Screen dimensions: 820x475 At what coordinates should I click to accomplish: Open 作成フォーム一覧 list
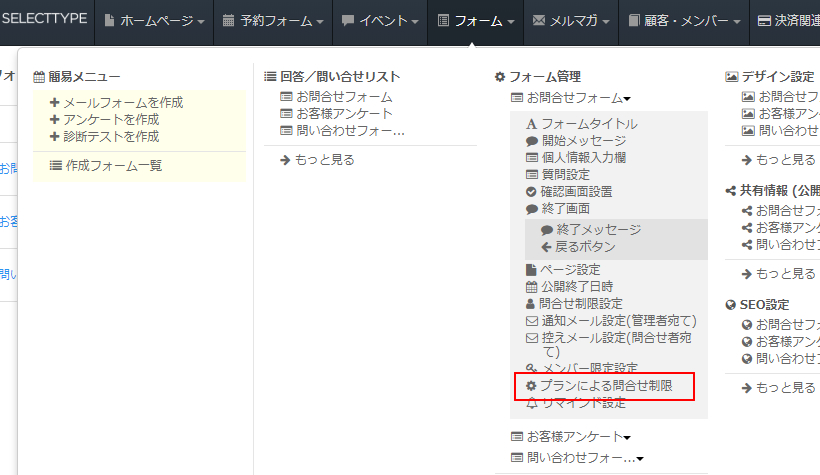[106, 165]
